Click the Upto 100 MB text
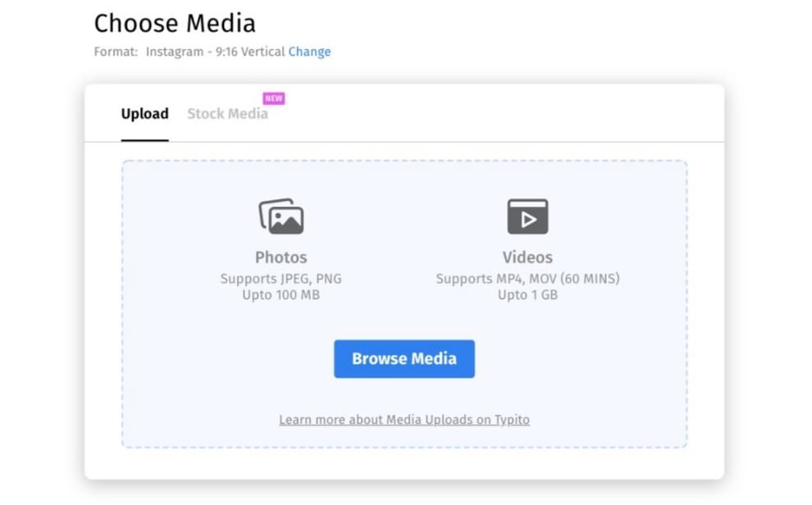The height and width of the screenshot is (505, 812). 281,295
